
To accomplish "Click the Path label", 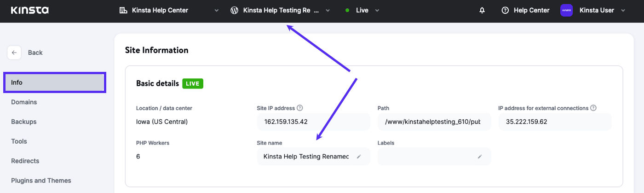I will pyautogui.click(x=383, y=108).
